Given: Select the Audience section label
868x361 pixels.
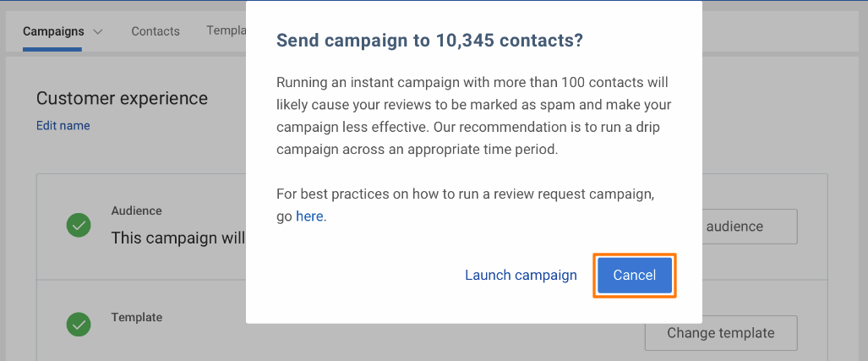Looking at the screenshot, I should tap(136, 211).
